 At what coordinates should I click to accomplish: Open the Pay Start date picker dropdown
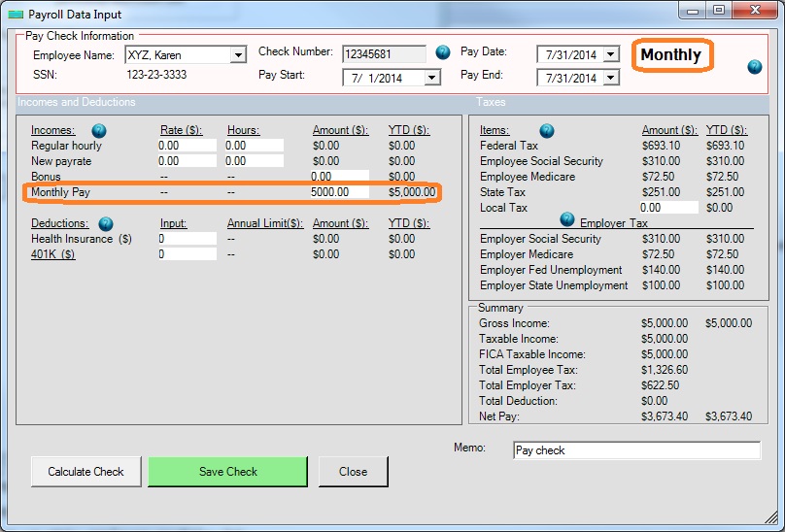(432, 78)
